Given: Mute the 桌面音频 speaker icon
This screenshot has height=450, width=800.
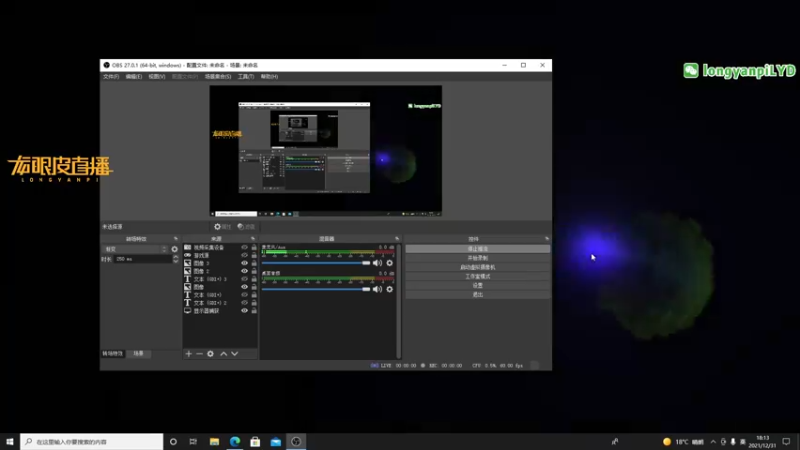Looking at the screenshot, I should pyautogui.click(x=377, y=289).
